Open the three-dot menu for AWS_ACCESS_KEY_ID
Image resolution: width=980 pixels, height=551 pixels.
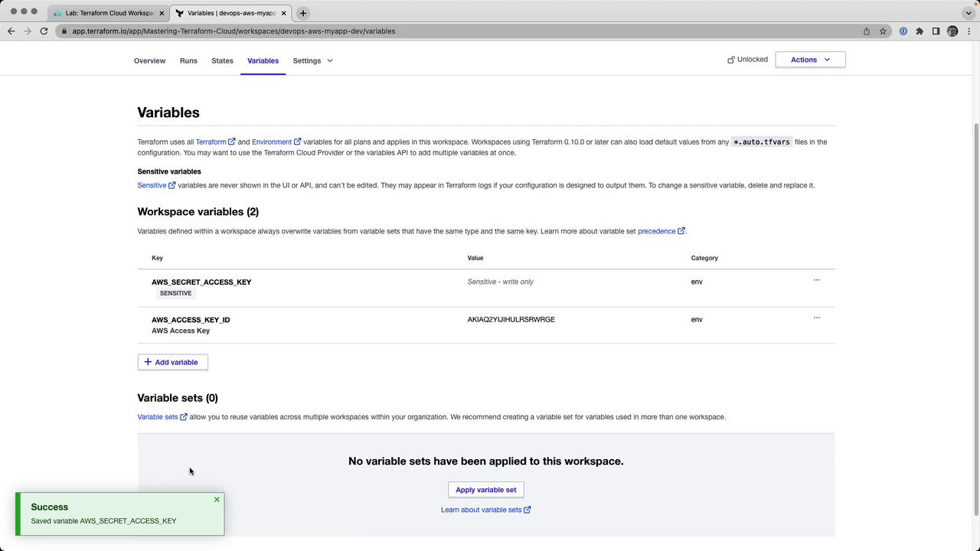click(x=816, y=318)
